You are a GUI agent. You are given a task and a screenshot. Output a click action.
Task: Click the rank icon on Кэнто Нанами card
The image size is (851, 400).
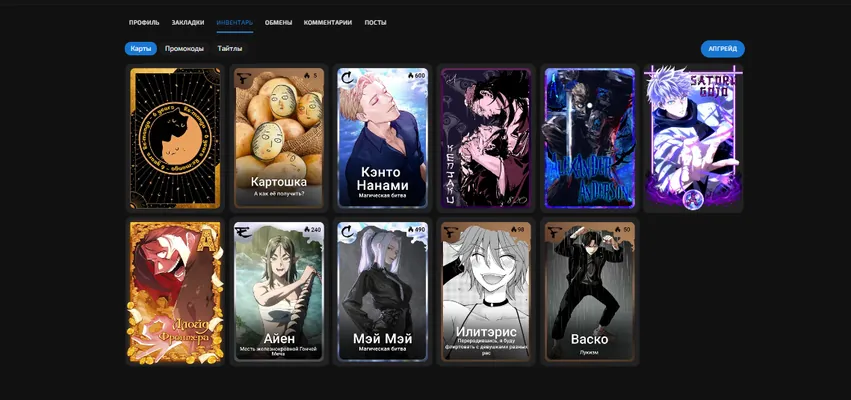pos(347,79)
